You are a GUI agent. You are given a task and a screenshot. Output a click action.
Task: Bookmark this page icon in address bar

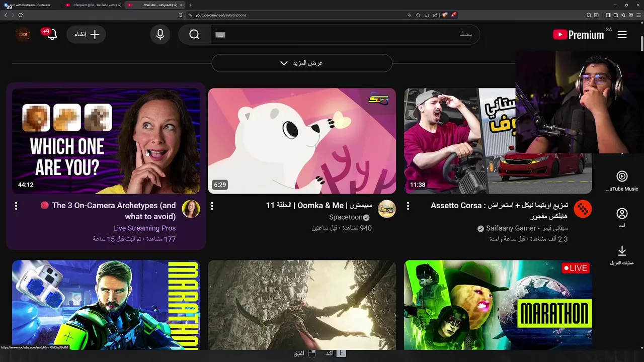pyautogui.click(x=180, y=15)
